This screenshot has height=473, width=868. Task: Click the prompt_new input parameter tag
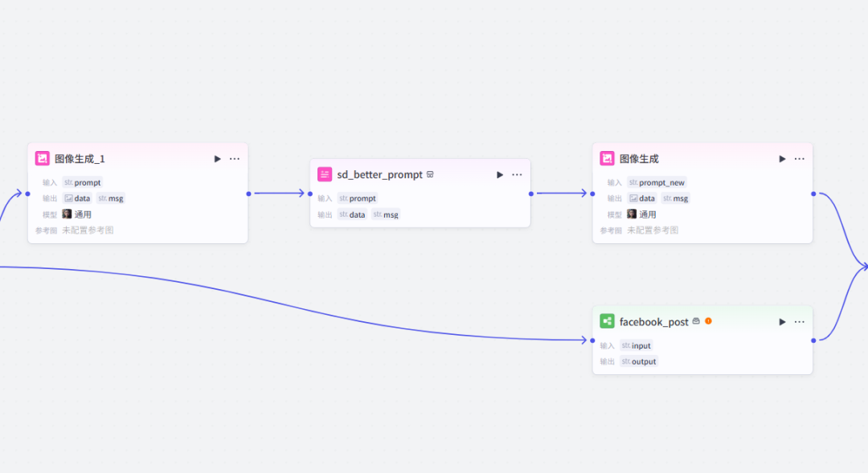point(657,182)
